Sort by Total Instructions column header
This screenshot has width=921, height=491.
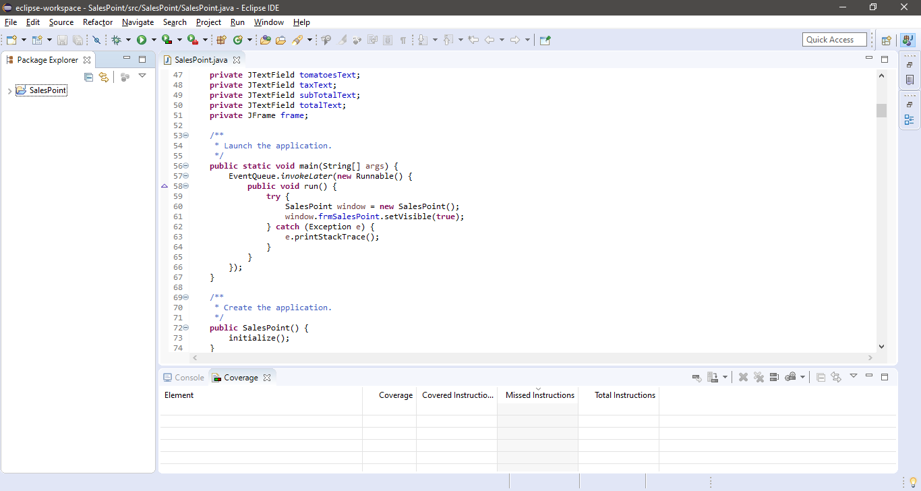pos(619,395)
